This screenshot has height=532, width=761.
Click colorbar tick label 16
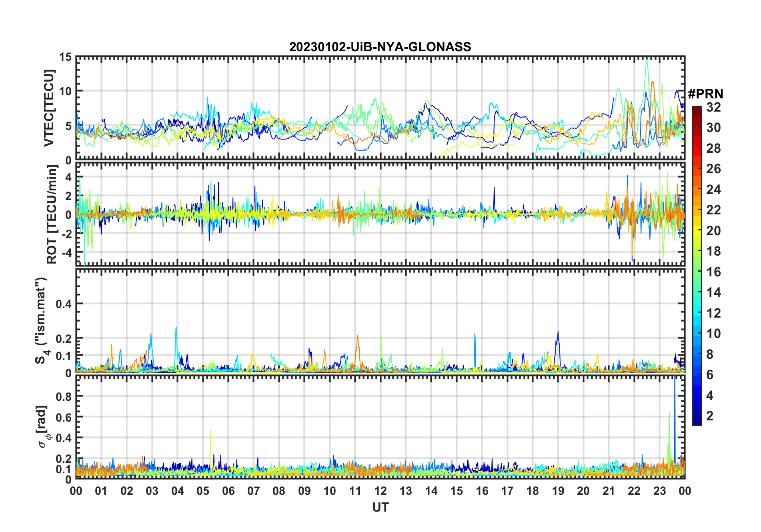point(713,272)
